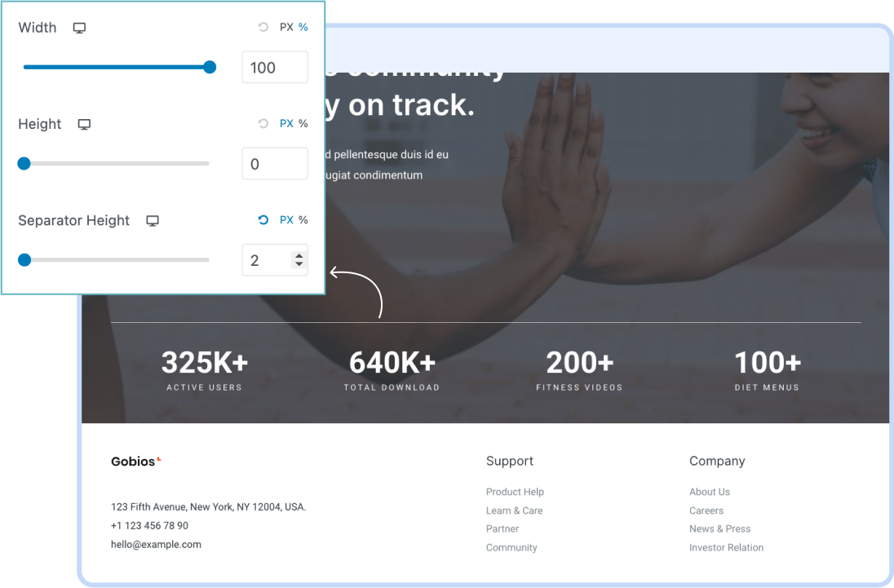Click the hello@example.com email link
894x588 pixels.
coord(156,544)
